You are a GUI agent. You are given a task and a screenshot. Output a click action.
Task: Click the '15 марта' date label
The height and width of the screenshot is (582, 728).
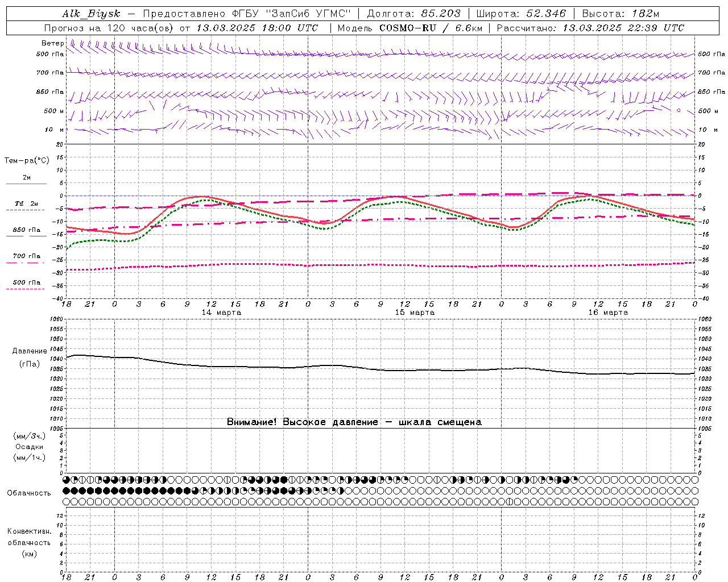pyautogui.click(x=415, y=313)
